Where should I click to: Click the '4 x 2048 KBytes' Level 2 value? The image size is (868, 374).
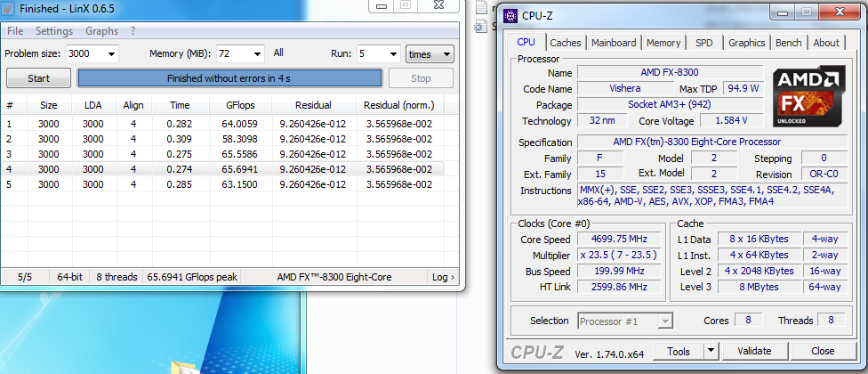pyautogui.click(x=759, y=272)
